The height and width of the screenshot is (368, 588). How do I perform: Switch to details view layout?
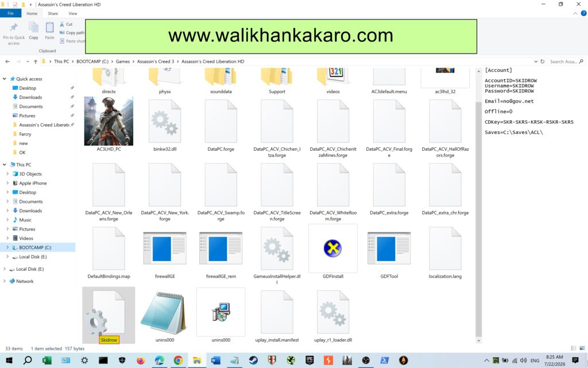(574, 348)
